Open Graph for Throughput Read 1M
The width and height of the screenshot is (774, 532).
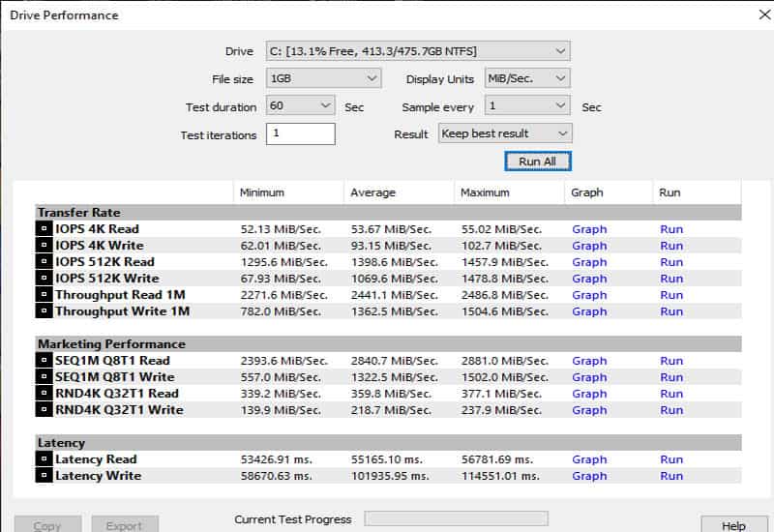(x=589, y=295)
